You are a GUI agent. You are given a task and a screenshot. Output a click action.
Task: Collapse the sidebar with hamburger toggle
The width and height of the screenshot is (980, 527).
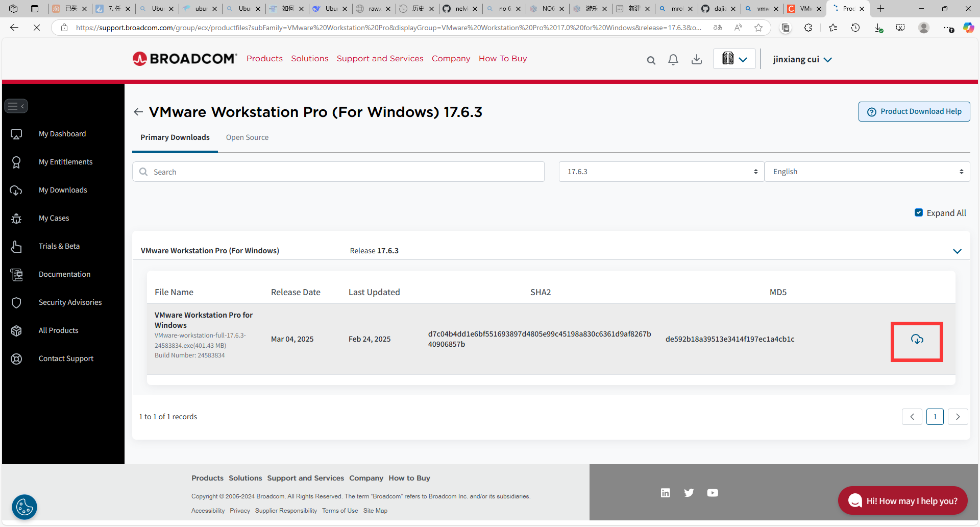click(x=16, y=106)
